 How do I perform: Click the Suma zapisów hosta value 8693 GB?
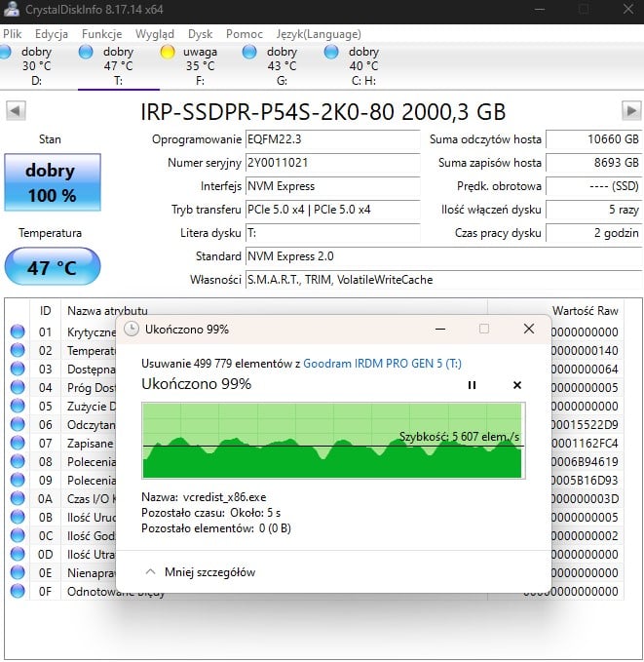pos(593,163)
